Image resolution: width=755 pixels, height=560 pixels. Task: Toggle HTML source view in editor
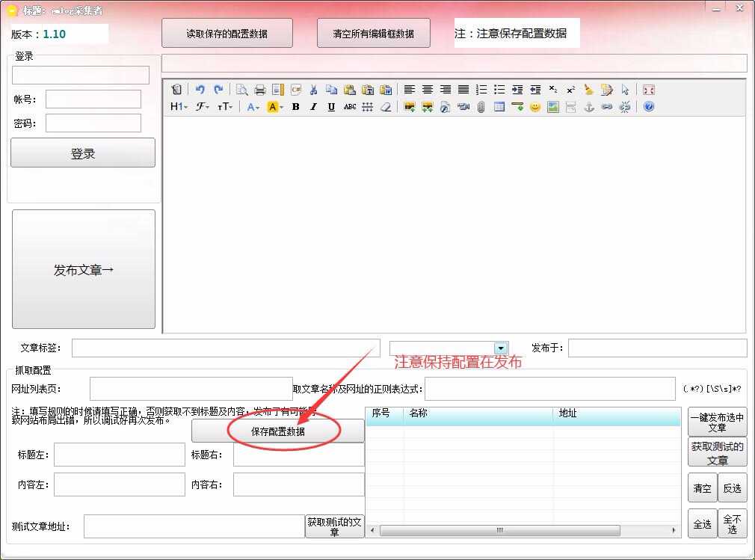coord(176,89)
